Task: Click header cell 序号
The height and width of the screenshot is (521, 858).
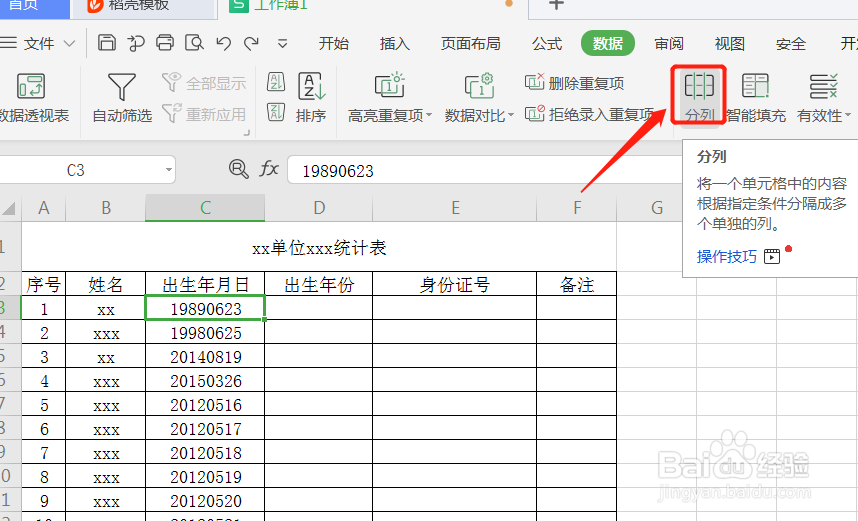Action: coord(44,284)
